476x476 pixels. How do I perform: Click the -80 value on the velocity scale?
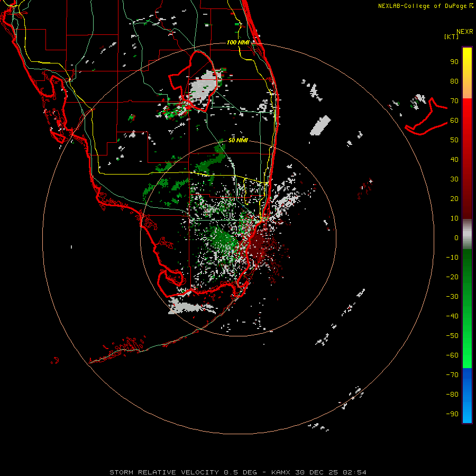(452, 395)
